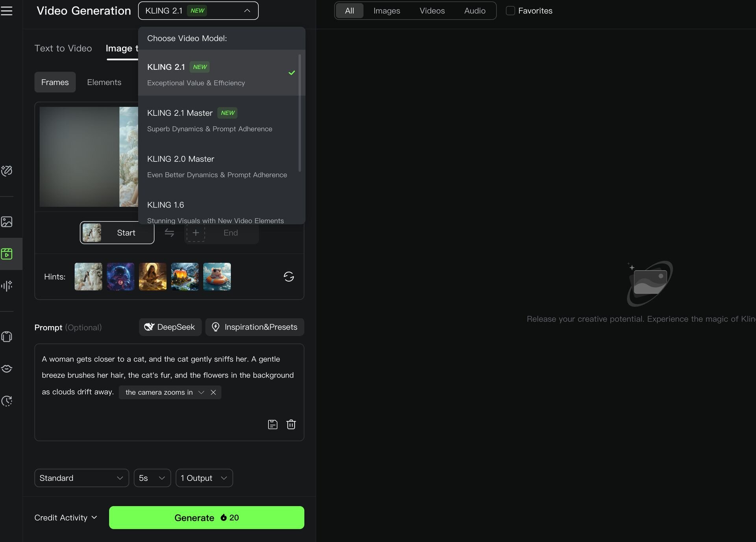756x542 pixels.
Task: Delete the prompt text
Action: point(291,424)
